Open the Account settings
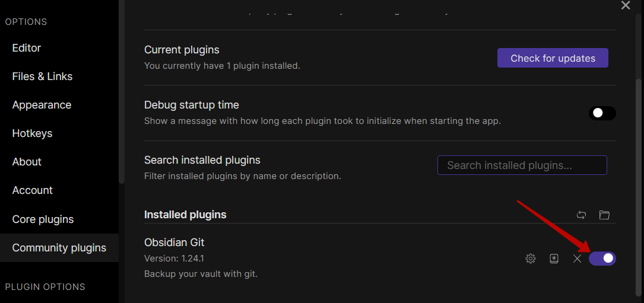This screenshot has width=644, height=303. coord(33,190)
